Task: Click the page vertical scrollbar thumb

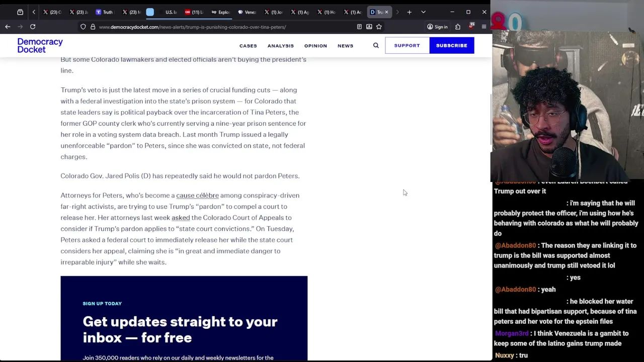Action: [x=491, y=120]
